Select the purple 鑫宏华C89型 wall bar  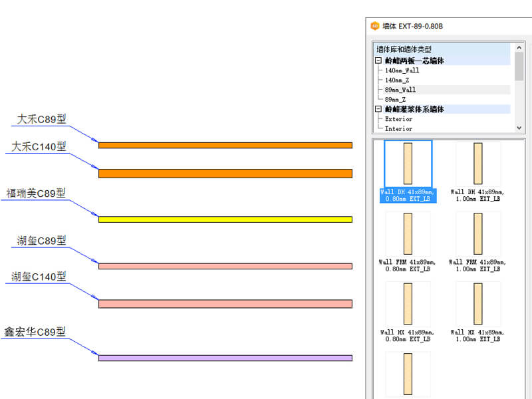click(x=225, y=358)
